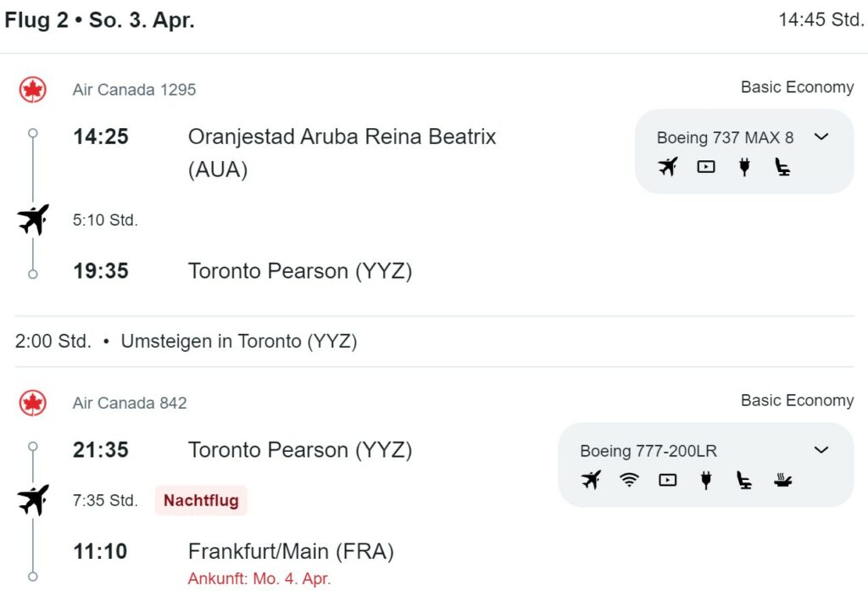The image size is (868, 591).
Task: Click the black flight airplane icon beside 5:10 Std.
Action: coord(33,220)
